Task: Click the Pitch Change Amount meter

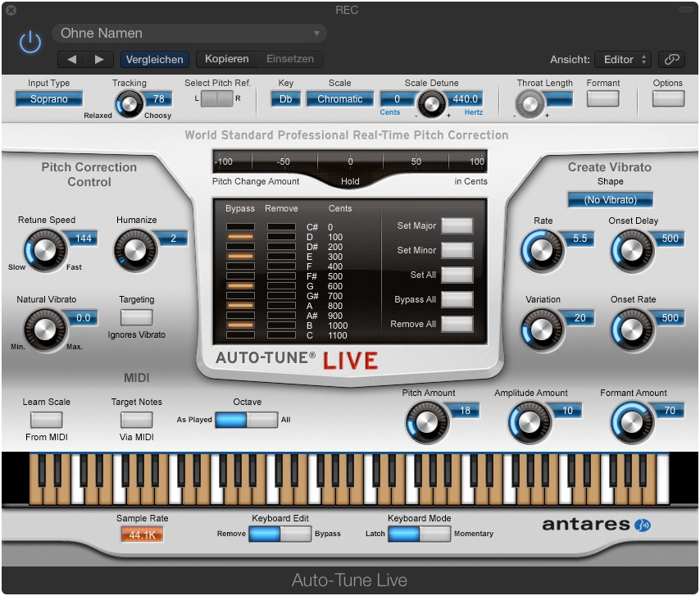Action: pyautogui.click(x=349, y=162)
